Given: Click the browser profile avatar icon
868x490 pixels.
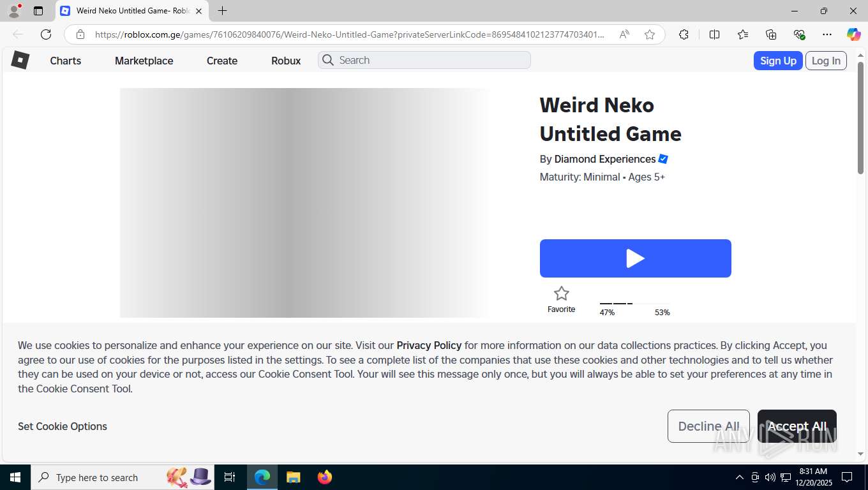Looking at the screenshot, I should click(13, 11).
